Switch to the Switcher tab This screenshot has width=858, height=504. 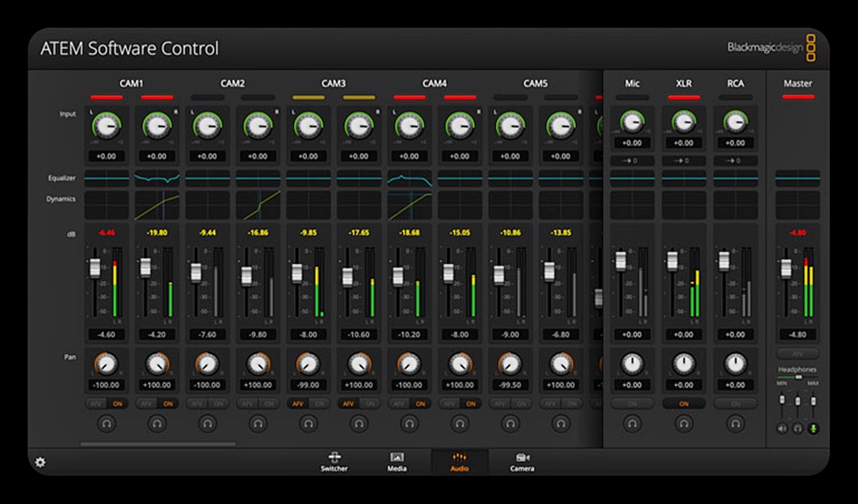coord(334,462)
